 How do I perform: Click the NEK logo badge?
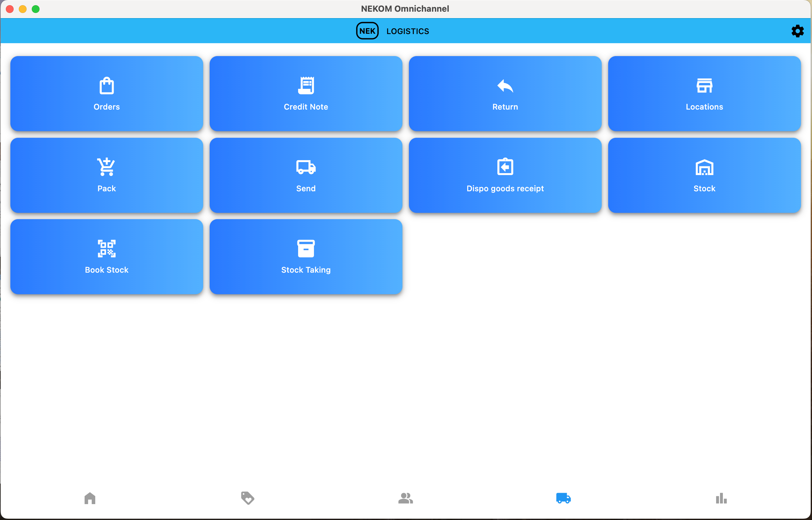tap(367, 31)
